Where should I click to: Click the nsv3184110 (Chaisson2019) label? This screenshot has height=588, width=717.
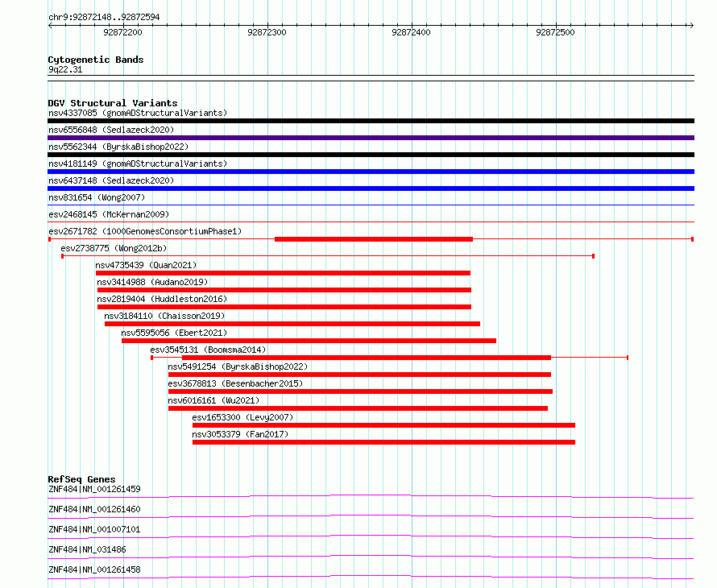coord(164,316)
